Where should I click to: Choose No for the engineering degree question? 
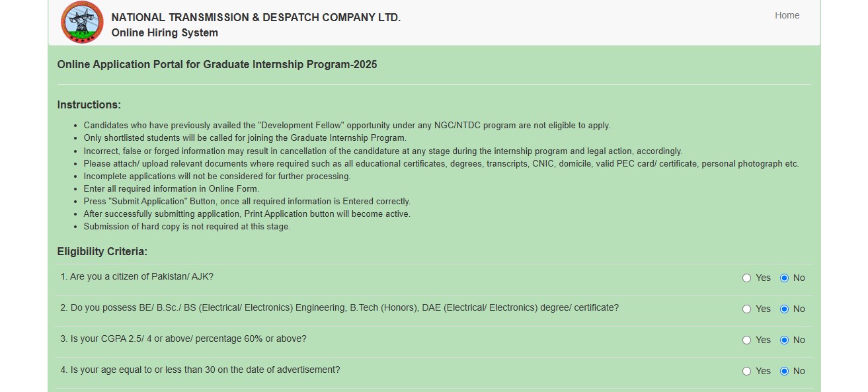coord(784,309)
